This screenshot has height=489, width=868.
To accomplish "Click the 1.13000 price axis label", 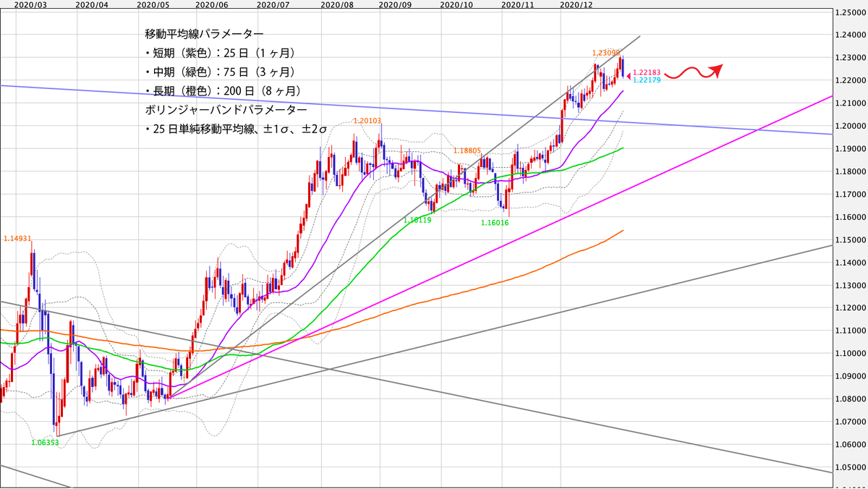I will (x=850, y=286).
